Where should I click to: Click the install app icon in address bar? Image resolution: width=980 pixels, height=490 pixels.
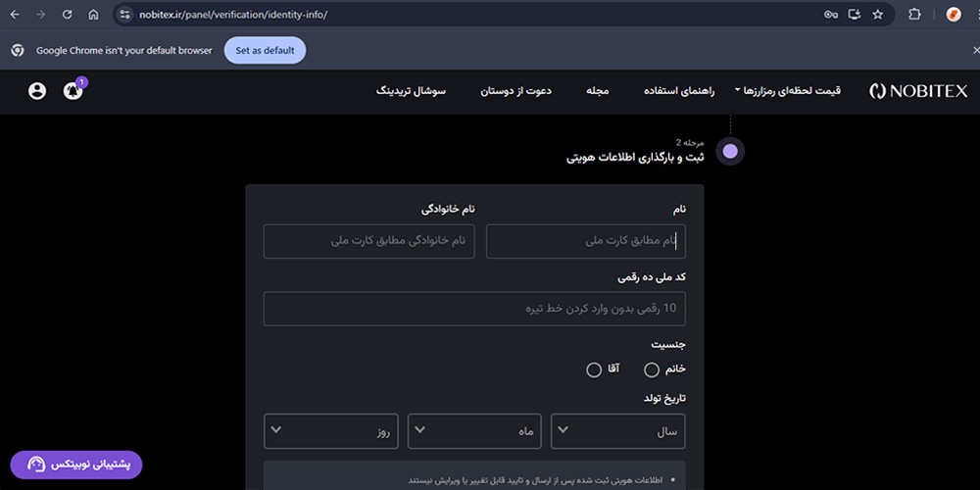(855, 15)
